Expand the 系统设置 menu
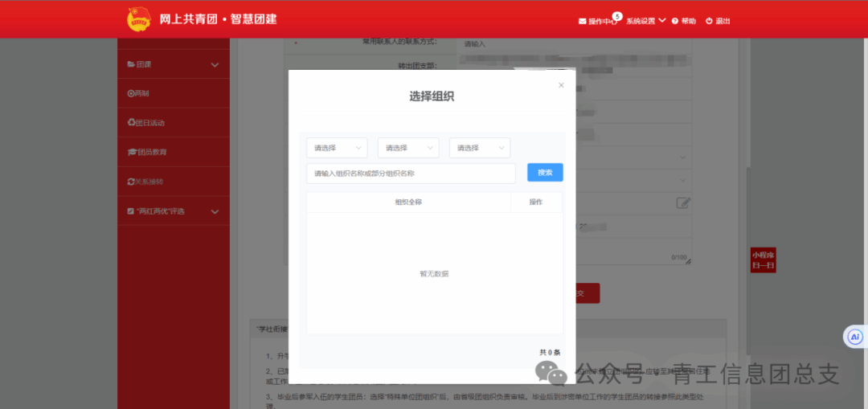 [x=646, y=21]
